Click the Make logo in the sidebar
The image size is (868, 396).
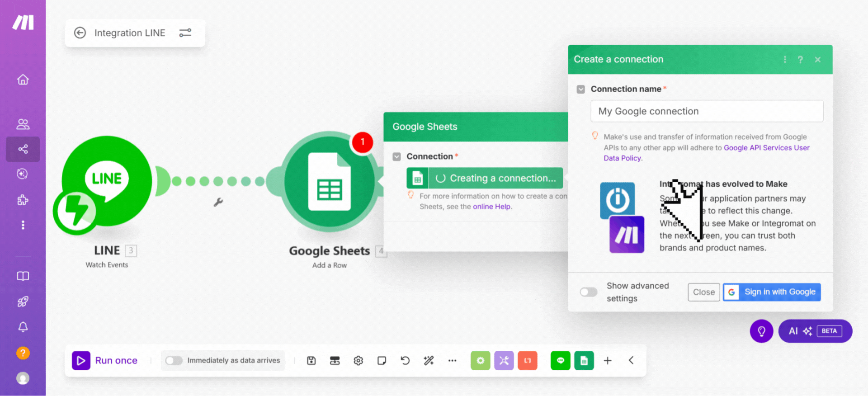pos(23,22)
